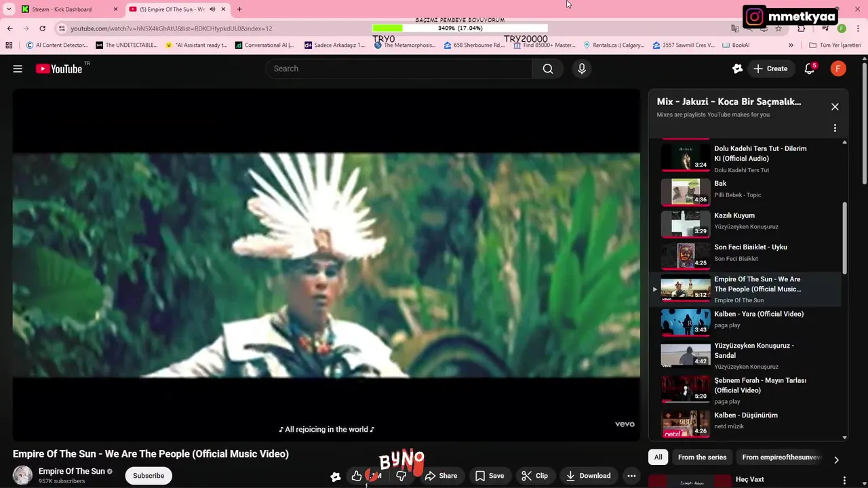The image size is (868, 488).
Task: Open the notifications bell
Action: tap(809, 68)
